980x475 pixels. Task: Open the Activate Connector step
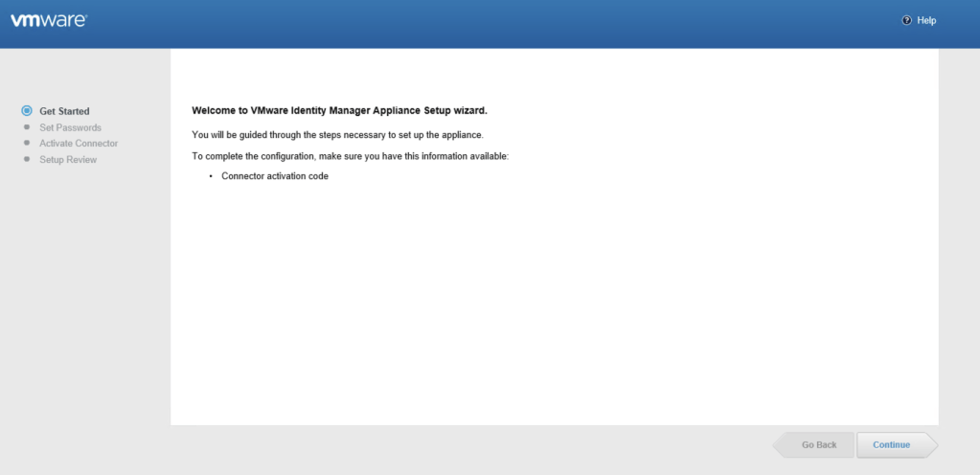(79, 144)
